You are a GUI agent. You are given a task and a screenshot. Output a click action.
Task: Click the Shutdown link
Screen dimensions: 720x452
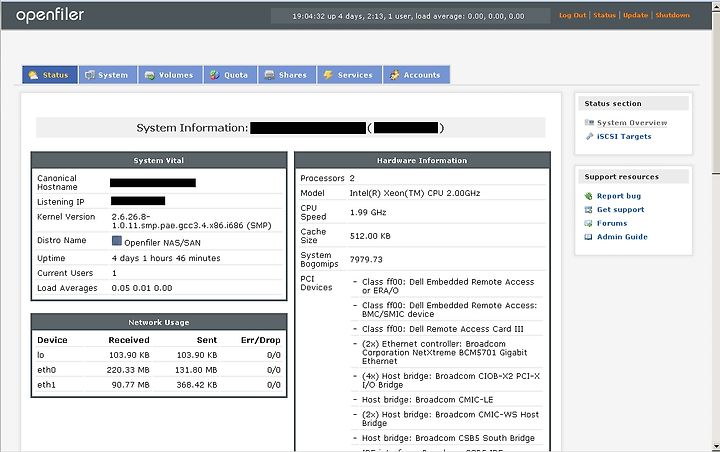[x=672, y=15]
